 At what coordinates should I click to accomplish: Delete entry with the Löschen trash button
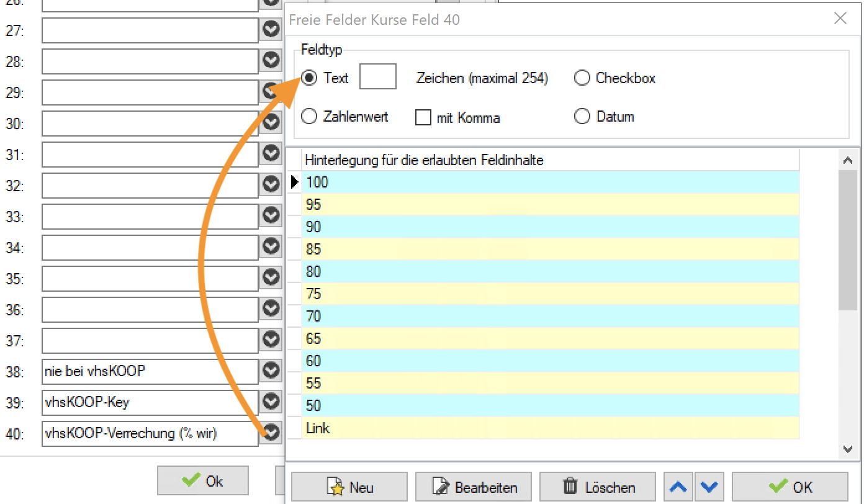click(x=598, y=487)
